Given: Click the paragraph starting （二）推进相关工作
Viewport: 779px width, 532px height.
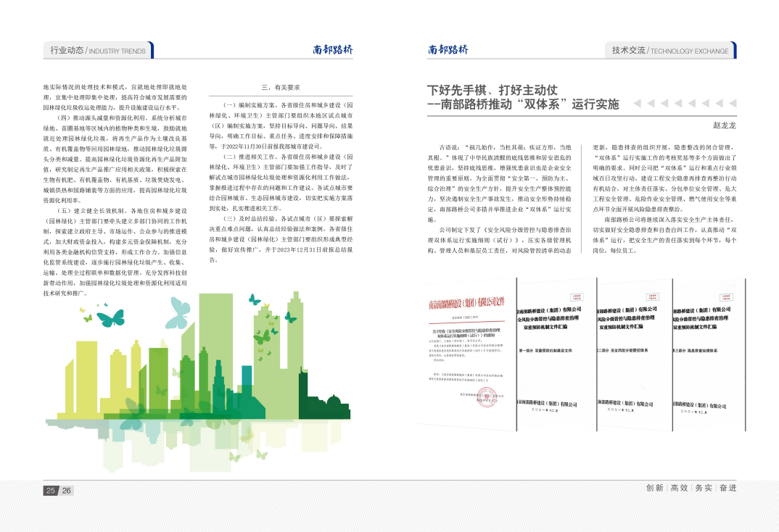Looking at the screenshot, I should pyautogui.click(x=281, y=183).
